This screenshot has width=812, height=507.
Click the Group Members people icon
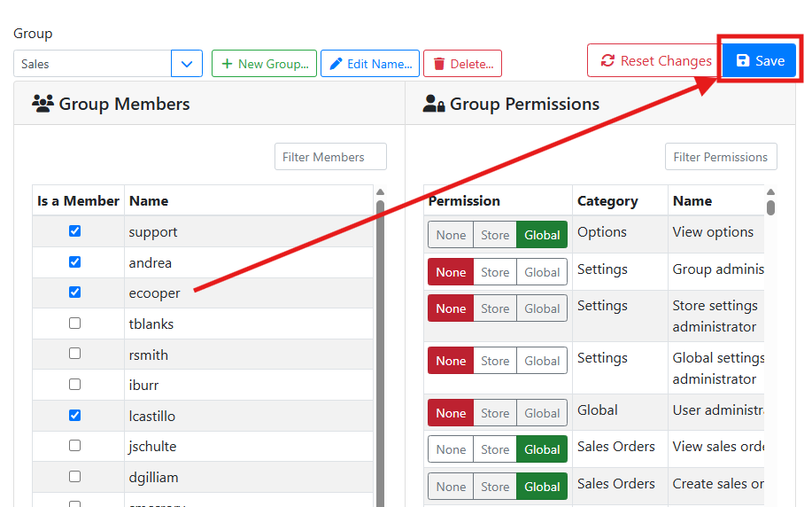pos(43,104)
